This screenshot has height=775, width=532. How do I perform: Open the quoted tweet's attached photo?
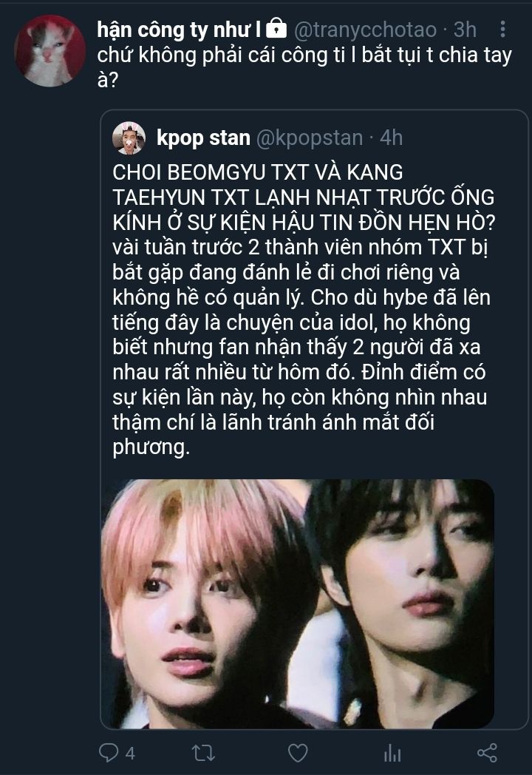click(x=297, y=603)
